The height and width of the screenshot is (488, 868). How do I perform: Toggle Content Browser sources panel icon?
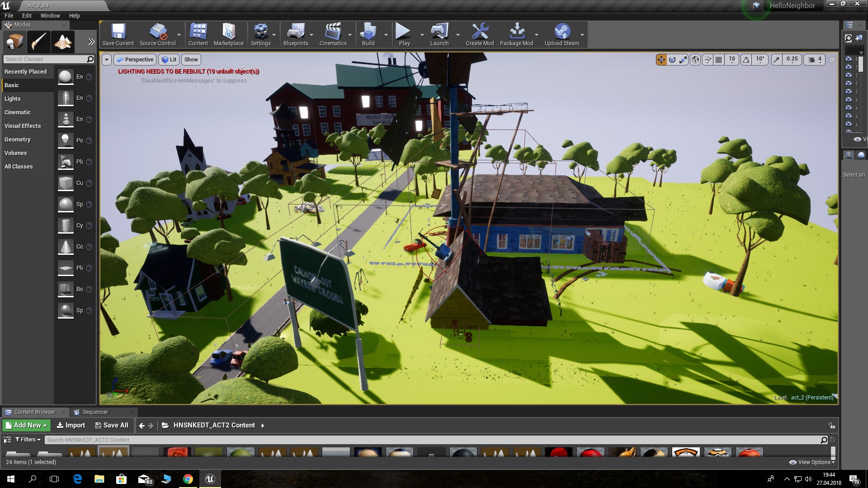coord(7,440)
